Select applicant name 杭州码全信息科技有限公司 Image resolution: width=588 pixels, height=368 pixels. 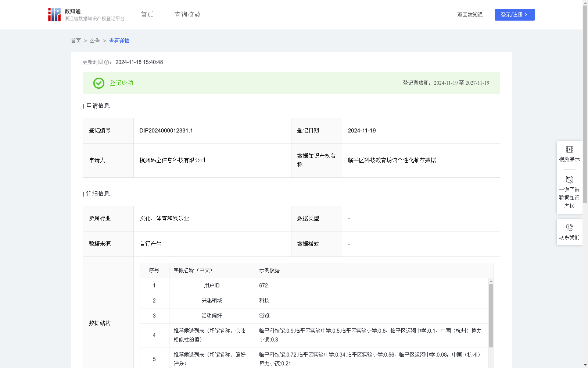172,160
